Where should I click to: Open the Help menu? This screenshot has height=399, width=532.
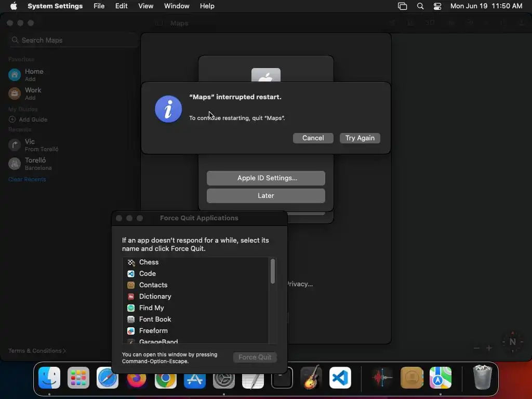(207, 6)
